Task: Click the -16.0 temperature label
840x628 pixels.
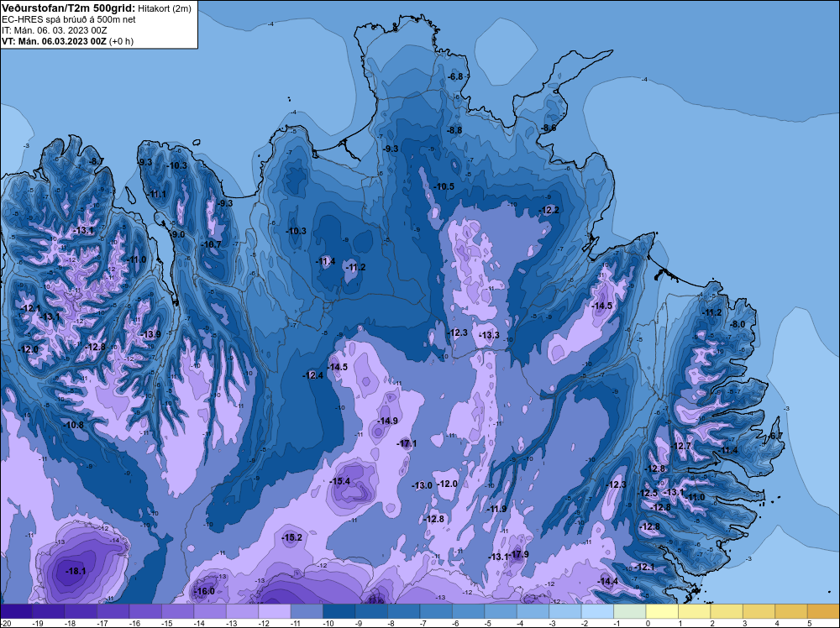Action: coord(204,592)
